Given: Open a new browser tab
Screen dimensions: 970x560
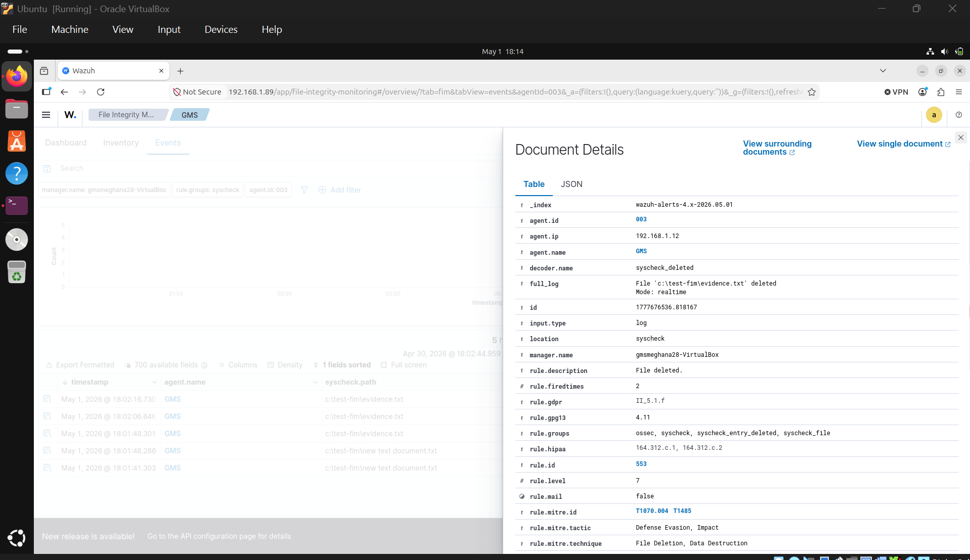Looking at the screenshot, I should tap(181, 71).
